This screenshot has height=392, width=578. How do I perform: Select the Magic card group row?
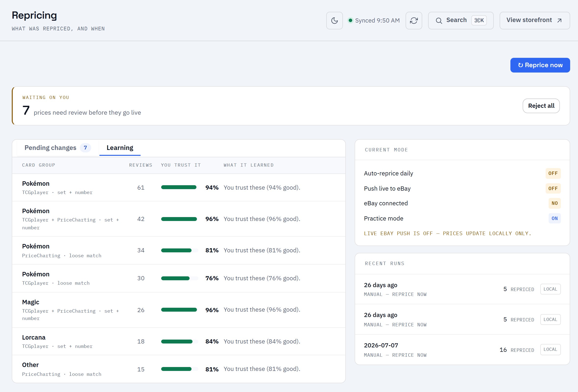click(x=179, y=310)
